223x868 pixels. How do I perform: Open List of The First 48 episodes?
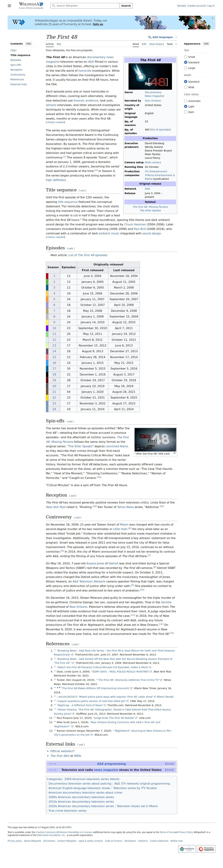click(x=88, y=255)
